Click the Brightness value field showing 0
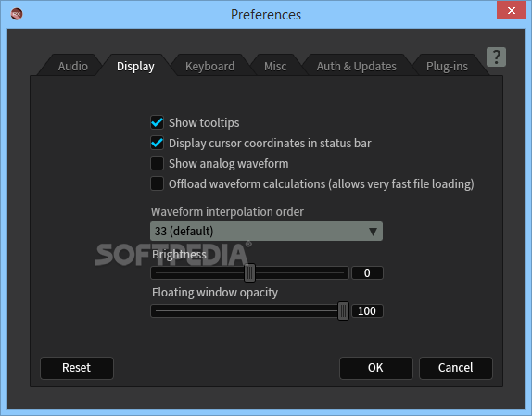Image resolution: width=532 pixels, height=416 pixels. [x=367, y=273]
